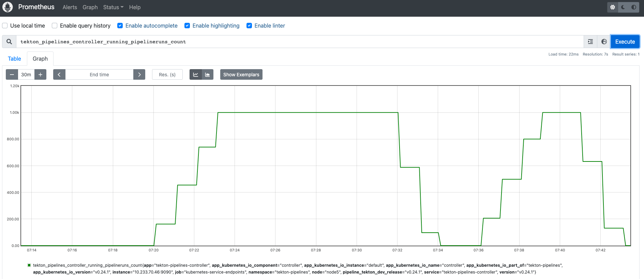Screen dimensions: 644x279
Task: Move end time forward with the right arrow
Action: [139, 75]
